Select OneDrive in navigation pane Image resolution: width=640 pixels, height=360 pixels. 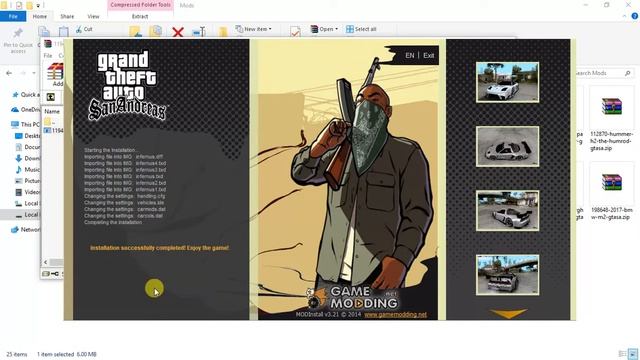[x=26, y=110]
